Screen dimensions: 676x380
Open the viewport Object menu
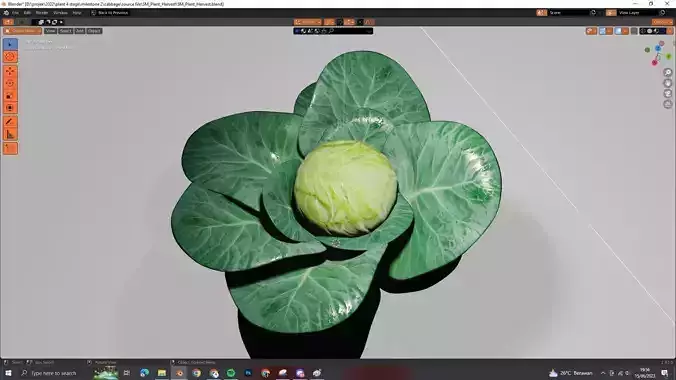[x=94, y=31]
